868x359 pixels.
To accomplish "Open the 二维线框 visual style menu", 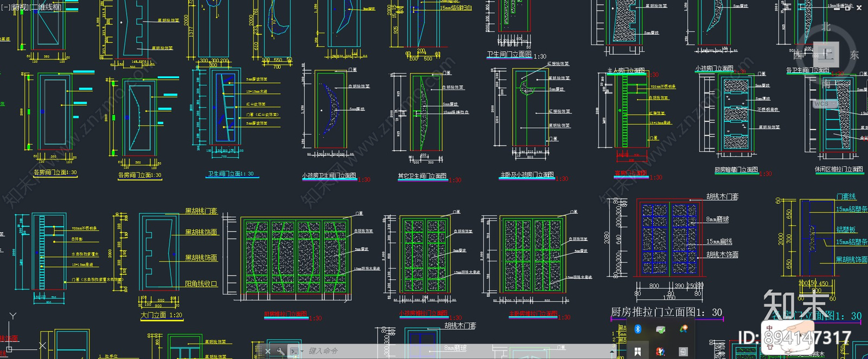I will pyautogui.click(x=46, y=7).
